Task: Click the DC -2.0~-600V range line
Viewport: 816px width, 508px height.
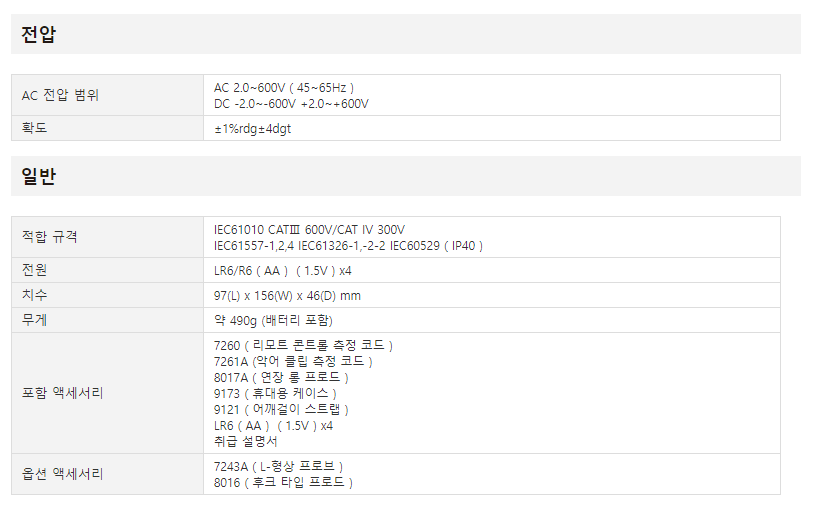Action: (x=291, y=104)
